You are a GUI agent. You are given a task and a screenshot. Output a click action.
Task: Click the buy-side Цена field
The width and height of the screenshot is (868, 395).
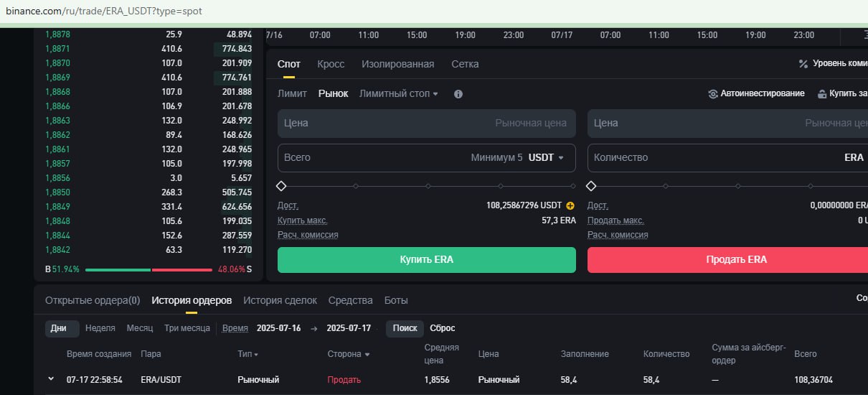[427, 123]
